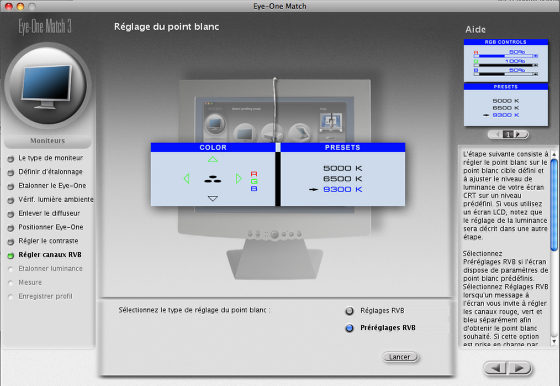The image size is (560, 386).
Task: Click the green G letter in COLOR panel
Action: click(x=254, y=181)
